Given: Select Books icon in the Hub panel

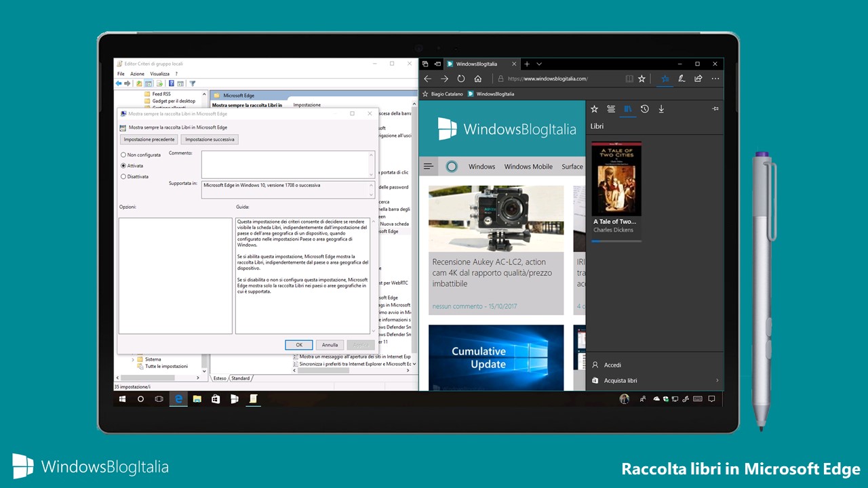Looking at the screenshot, I should coord(628,108).
